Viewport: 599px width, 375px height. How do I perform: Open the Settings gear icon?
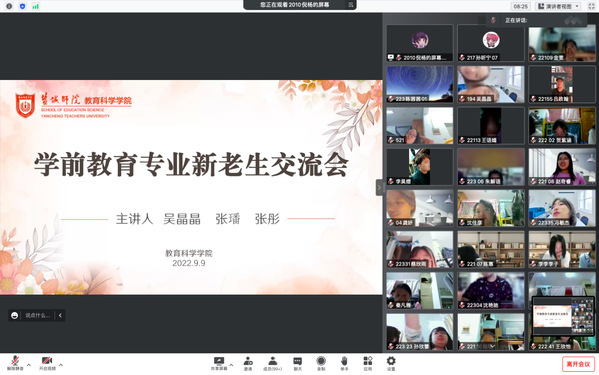pyautogui.click(x=391, y=363)
